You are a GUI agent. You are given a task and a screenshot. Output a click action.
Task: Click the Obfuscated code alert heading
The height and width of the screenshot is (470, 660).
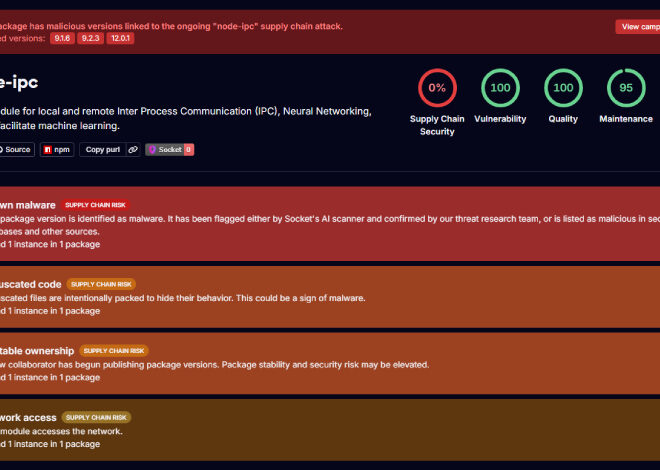(31, 284)
